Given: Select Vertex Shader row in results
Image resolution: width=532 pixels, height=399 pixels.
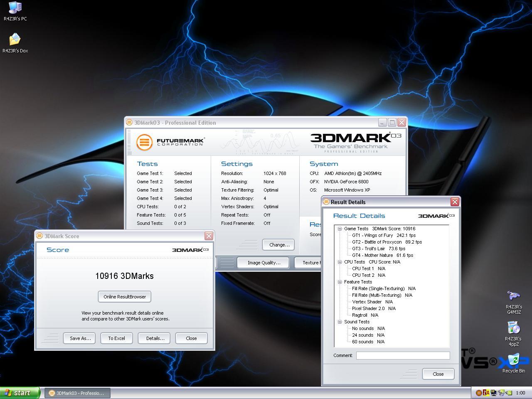Looking at the screenshot, I should (372, 302).
